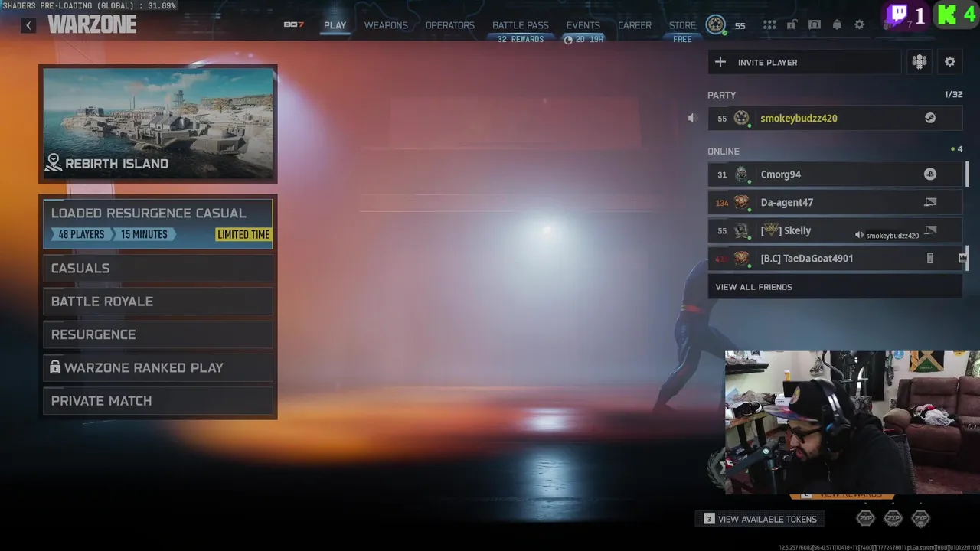Click PC platform icon on Da-agent47 row

pyautogui.click(x=930, y=202)
